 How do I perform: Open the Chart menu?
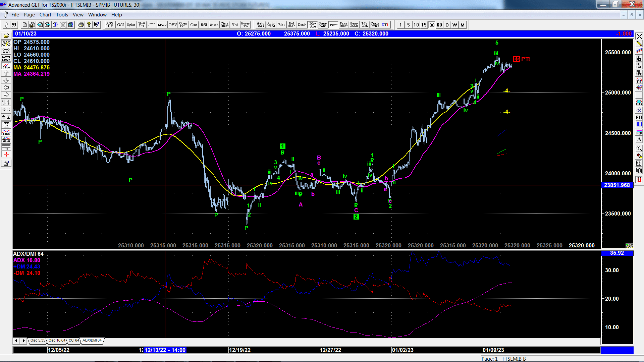pos(45,15)
